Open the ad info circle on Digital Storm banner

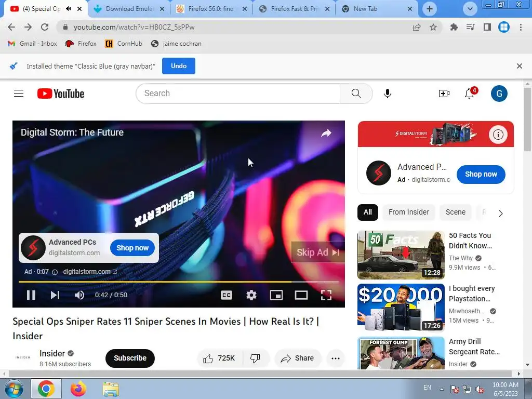498,135
